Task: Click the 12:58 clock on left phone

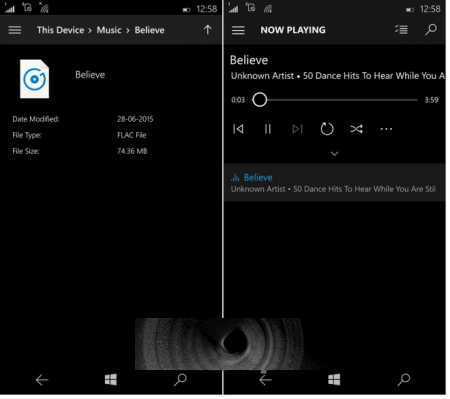Action: (x=207, y=9)
